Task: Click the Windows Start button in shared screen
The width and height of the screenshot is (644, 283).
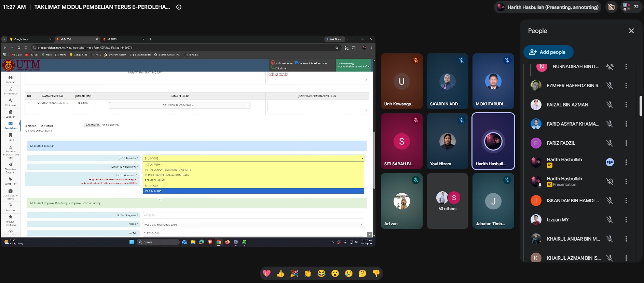Action: [132, 242]
